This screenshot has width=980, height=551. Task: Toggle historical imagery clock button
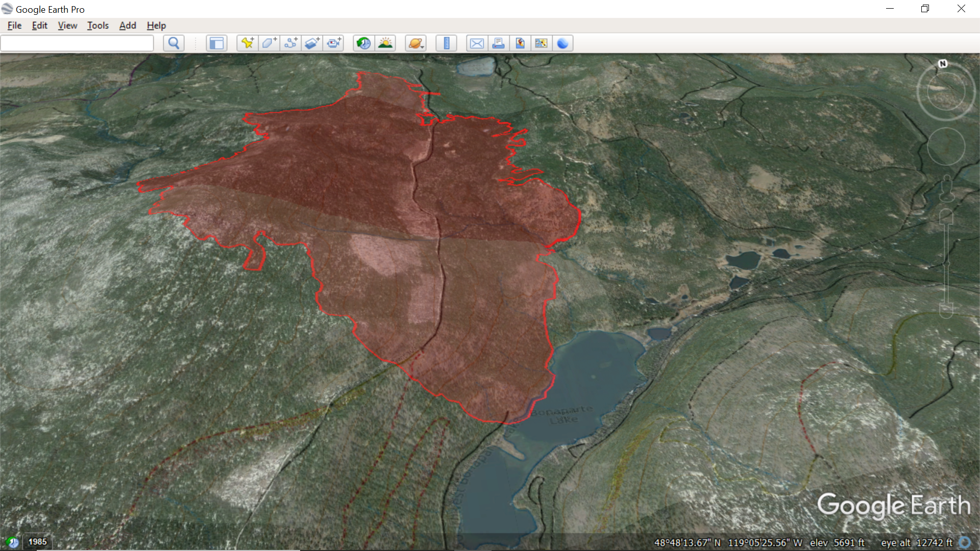[363, 43]
